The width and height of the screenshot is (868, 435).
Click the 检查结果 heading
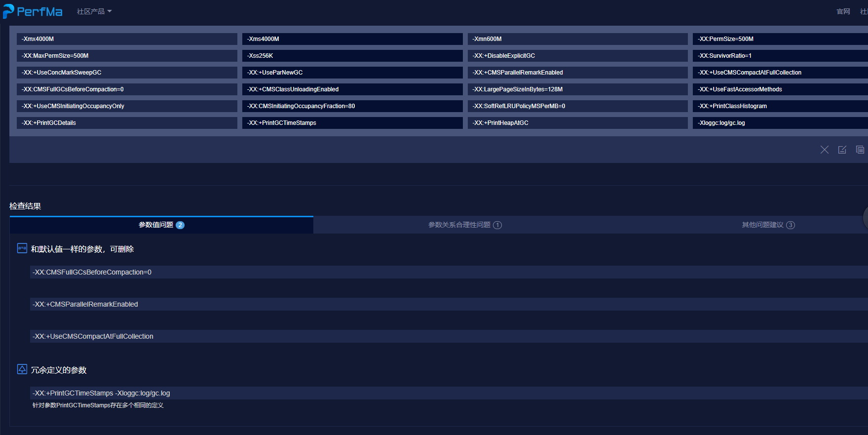pos(25,206)
